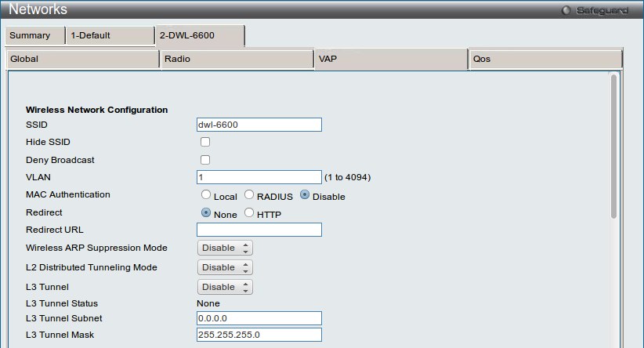Open Wireless ARP Suppression Mode dropdown
This screenshot has width=644, height=348.
click(x=225, y=248)
